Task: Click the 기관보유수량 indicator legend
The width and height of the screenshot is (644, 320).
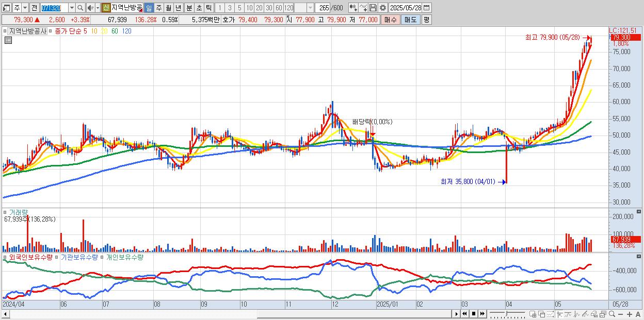Action: [79, 257]
